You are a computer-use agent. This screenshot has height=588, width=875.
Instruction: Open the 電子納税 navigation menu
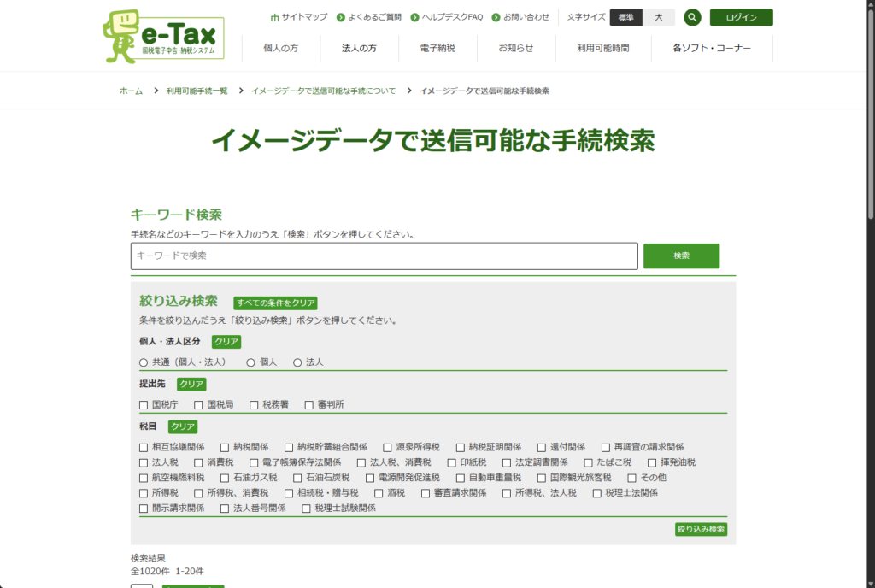pos(437,49)
